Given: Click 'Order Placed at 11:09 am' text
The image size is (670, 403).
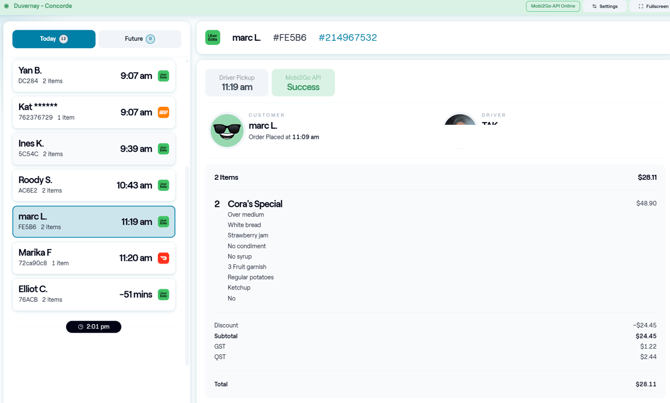Looking at the screenshot, I should 284,137.
